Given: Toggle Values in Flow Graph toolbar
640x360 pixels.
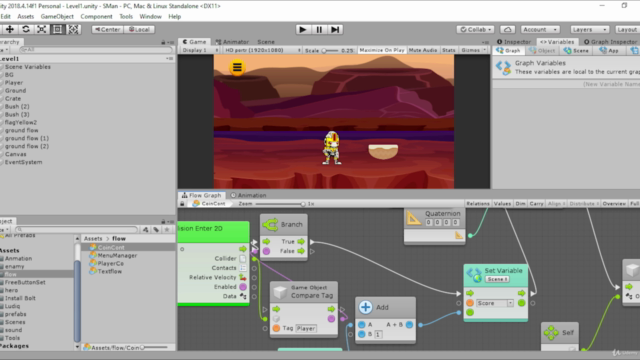Looking at the screenshot, I should (502, 203).
